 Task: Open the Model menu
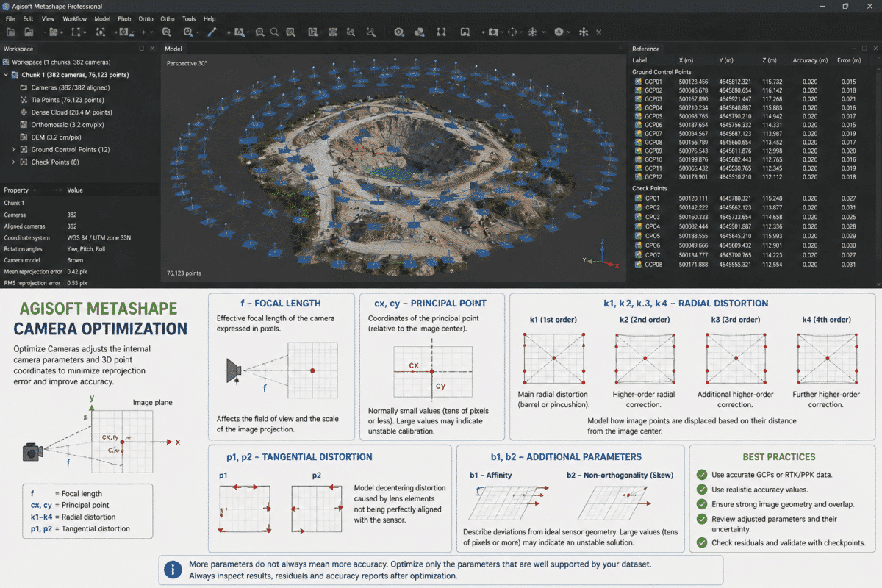103,18
